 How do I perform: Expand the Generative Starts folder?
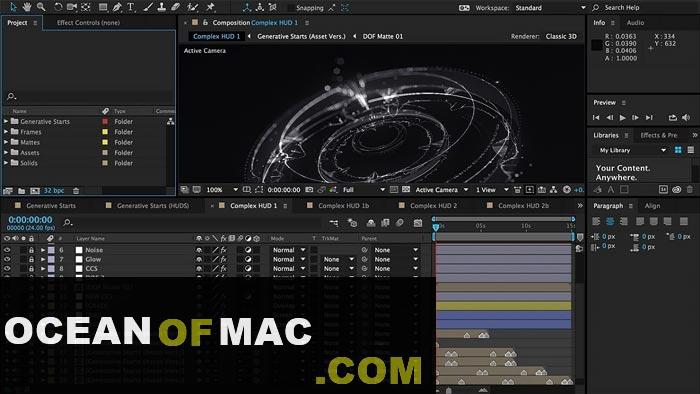click(6, 121)
